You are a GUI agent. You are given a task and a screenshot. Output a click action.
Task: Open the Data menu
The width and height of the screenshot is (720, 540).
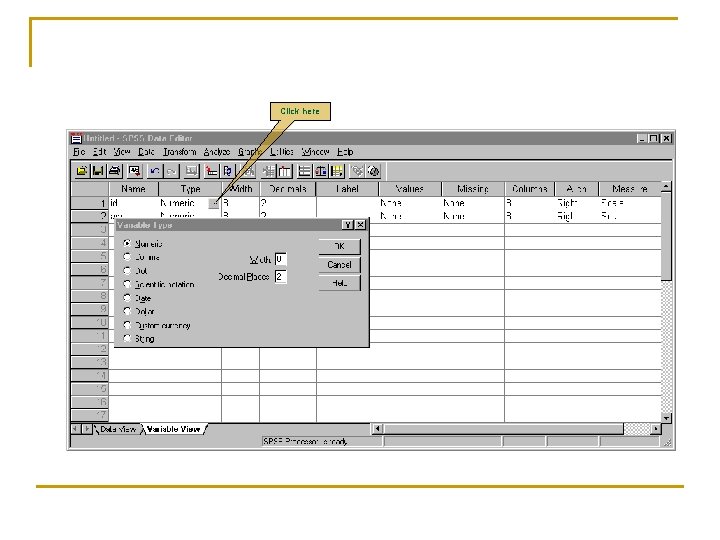pos(146,152)
